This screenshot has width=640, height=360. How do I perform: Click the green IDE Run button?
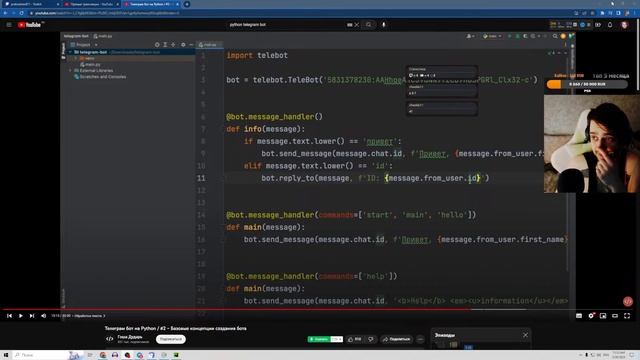click(509, 36)
